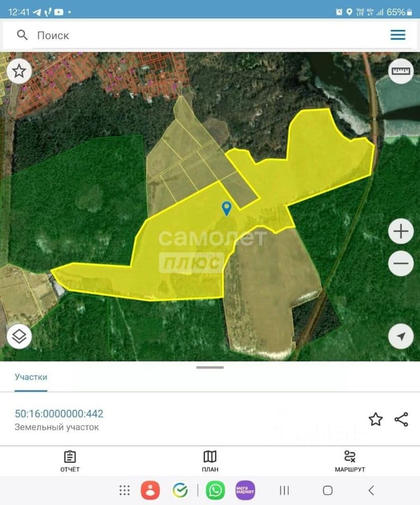The height and width of the screenshot is (505, 420).
Task: Tap the Back navigation button
Action: coord(371,490)
